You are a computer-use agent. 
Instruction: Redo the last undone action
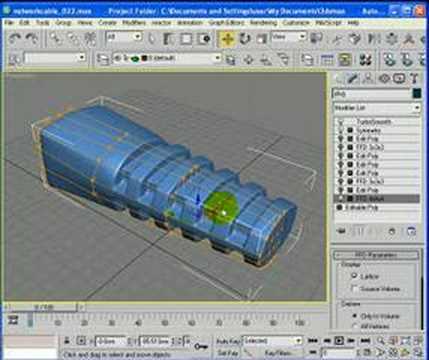point(32,39)
